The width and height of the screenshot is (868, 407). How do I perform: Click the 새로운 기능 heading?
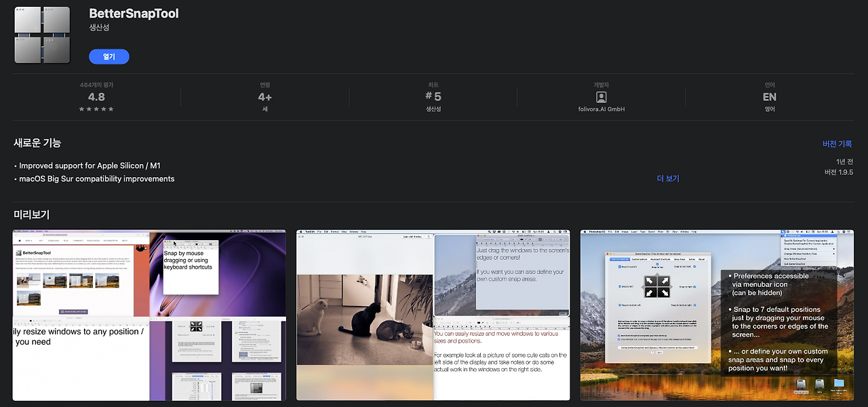click(x=37, y=143)
